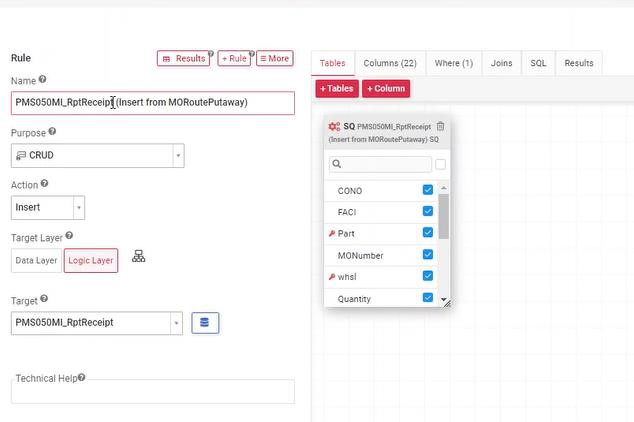The image size is (634, 422).
Task: Open the SQL tab
Action: [538, 63]
